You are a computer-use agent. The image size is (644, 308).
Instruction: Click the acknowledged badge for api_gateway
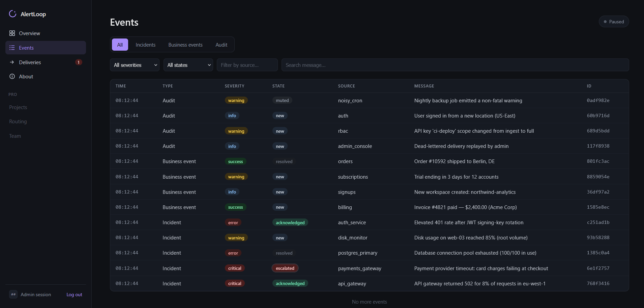(x=290, y=283)
